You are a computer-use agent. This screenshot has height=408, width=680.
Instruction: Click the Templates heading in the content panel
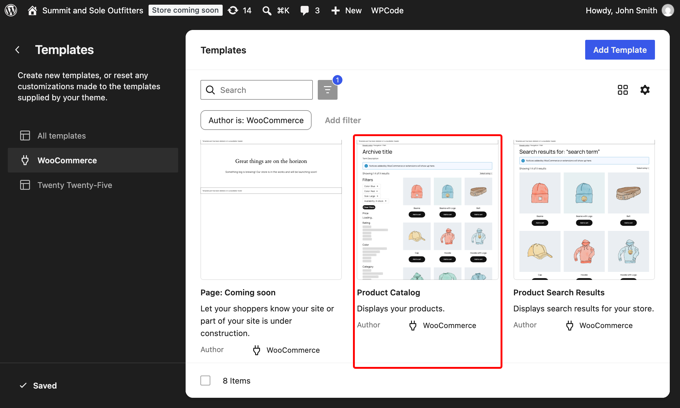pyautogui.click(x=223, y=50)
